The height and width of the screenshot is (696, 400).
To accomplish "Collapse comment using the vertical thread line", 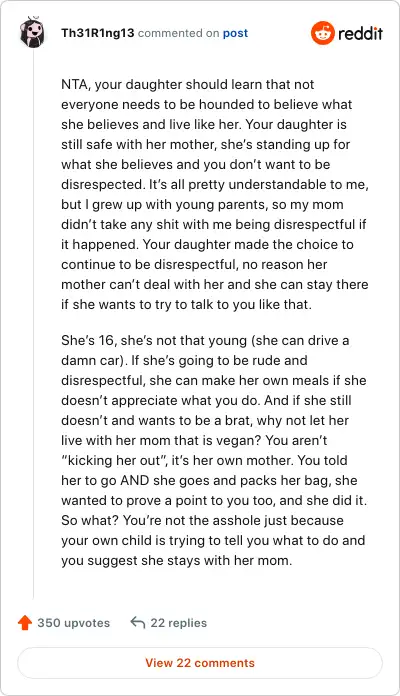I will (x=33, y=324).
